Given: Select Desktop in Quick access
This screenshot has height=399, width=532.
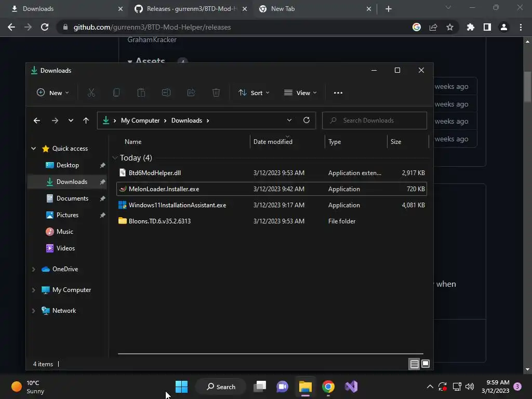Looking at the screenshot, I should [68, 165].
